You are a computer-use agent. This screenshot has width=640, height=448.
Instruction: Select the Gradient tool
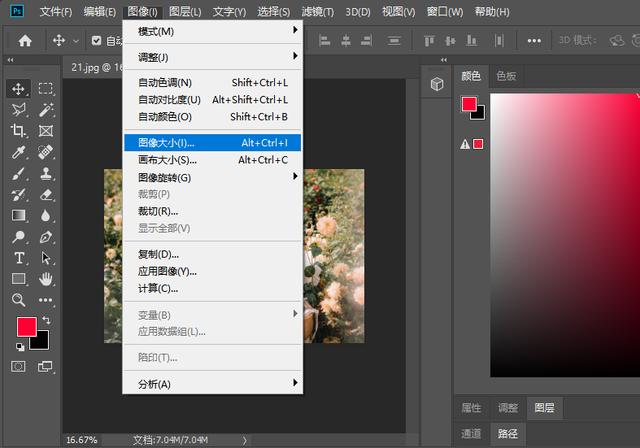pos(18,215)
